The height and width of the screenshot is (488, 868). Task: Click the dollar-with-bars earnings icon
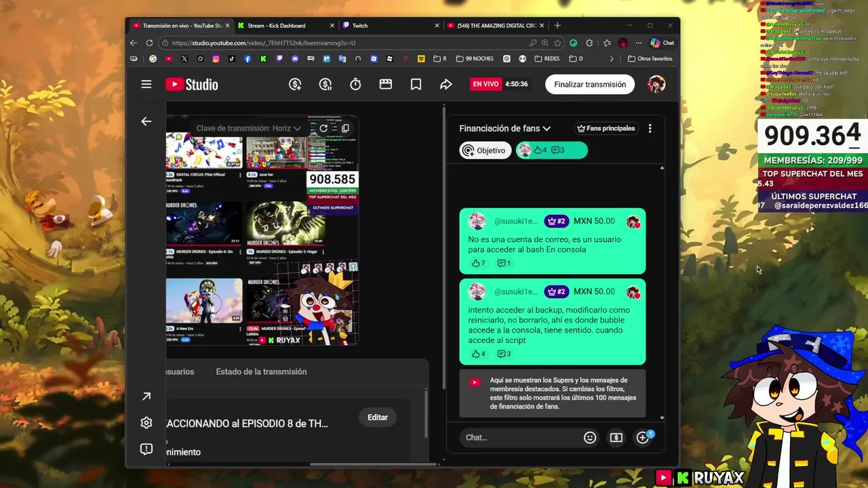tap(325, 84)
